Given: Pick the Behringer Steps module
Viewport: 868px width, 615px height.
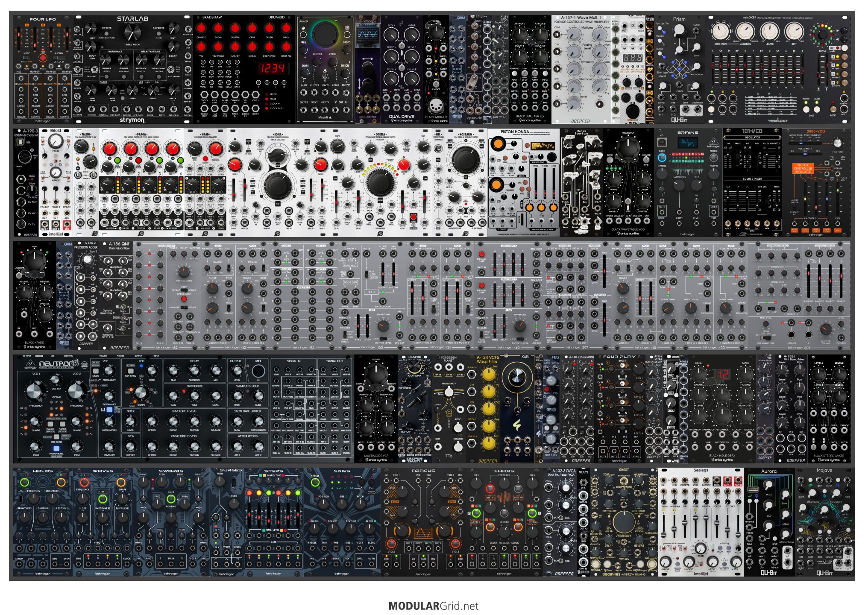Looking at the screenshot, I should [x=274, y=522].
